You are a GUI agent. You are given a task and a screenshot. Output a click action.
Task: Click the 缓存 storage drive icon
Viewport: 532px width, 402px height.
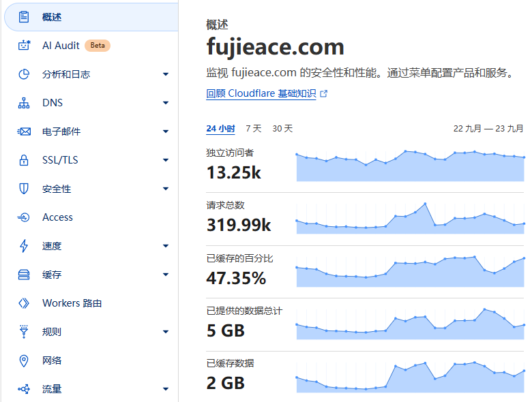pyautogui.click(x=24, y=275)
